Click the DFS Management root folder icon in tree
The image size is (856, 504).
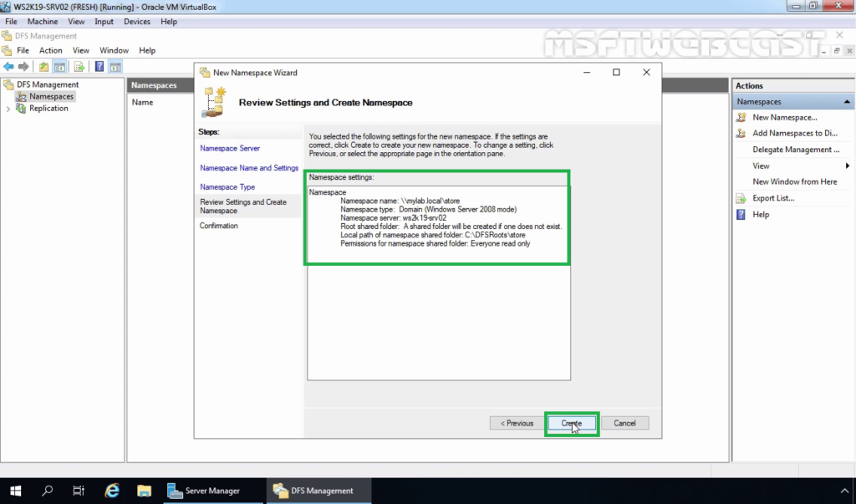point(8,84)
